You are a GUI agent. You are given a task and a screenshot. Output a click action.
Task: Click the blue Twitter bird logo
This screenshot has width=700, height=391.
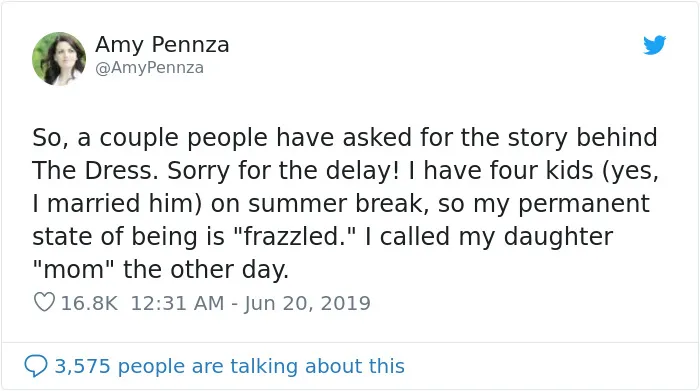[x=654, y=45]
